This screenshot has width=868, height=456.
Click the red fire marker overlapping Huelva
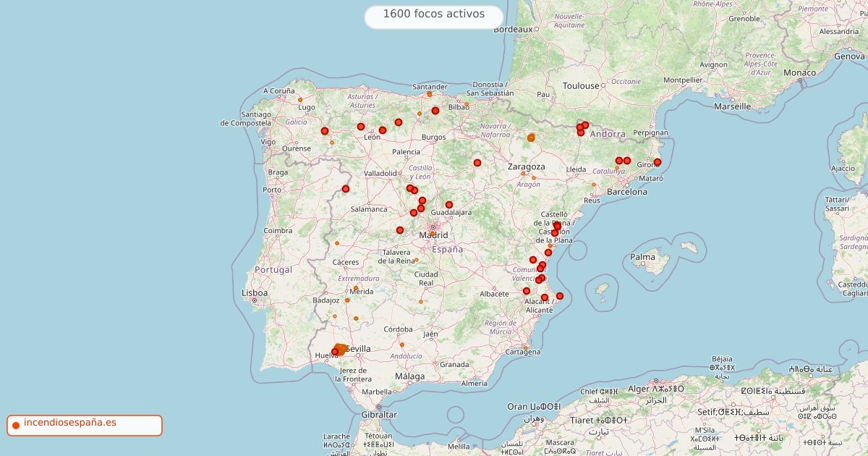(x=335, y=352)
